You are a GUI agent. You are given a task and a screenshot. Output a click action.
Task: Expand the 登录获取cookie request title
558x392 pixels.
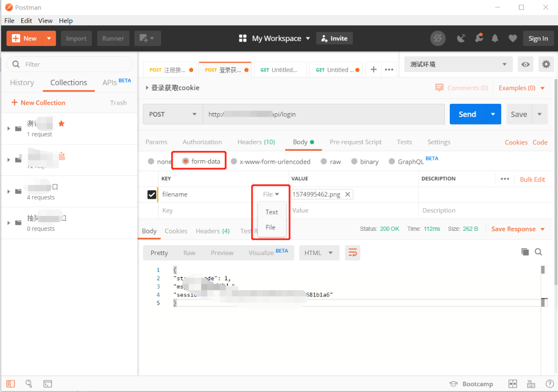coord(147,87)
